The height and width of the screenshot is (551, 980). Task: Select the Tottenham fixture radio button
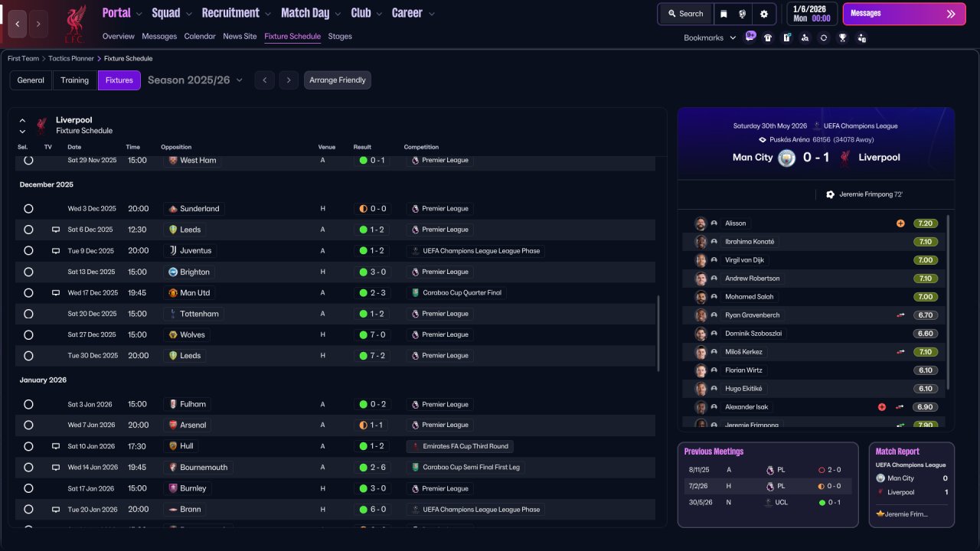(x=28, y=314)
